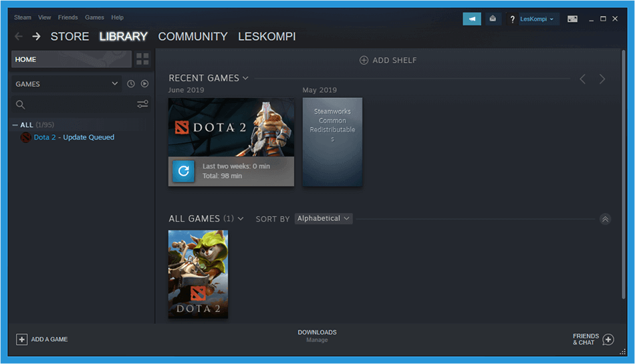Image resolution: width=635 pixels, height=364 pixels.
Task: Go to the LIBRARY tab
Action: coord(124,36)
